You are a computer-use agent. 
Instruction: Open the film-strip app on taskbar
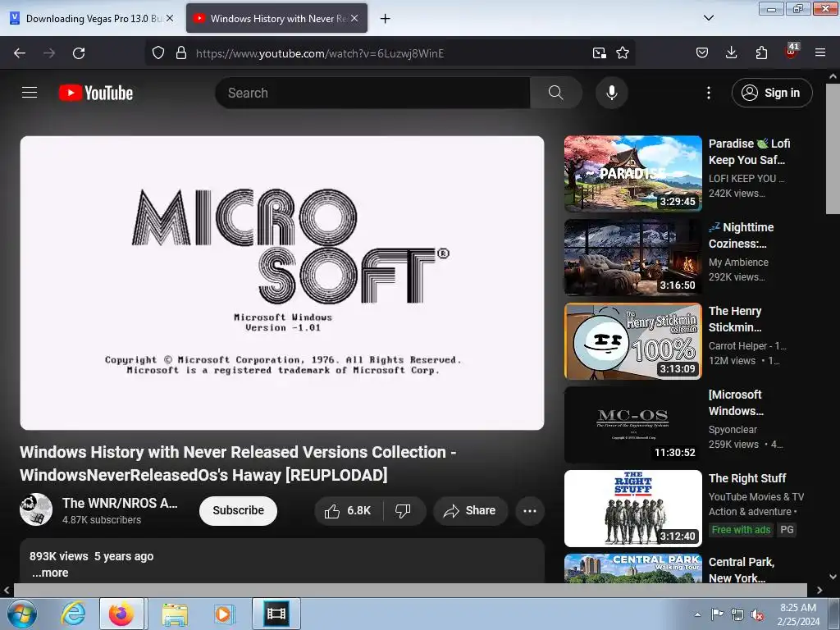(276, 614)
